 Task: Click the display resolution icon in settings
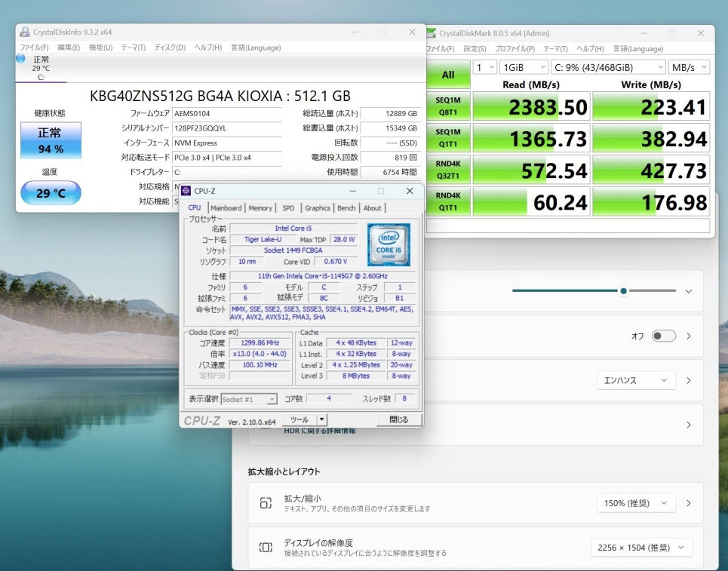pos(266,548)
